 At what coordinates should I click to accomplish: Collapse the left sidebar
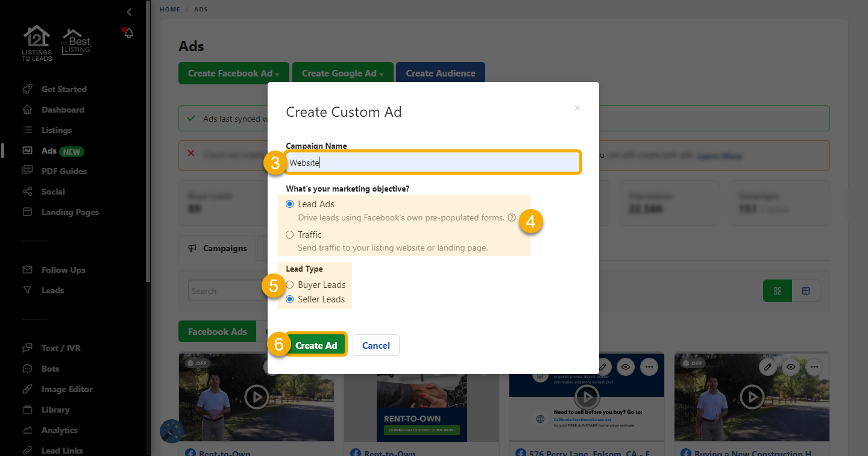coord(128,11)
